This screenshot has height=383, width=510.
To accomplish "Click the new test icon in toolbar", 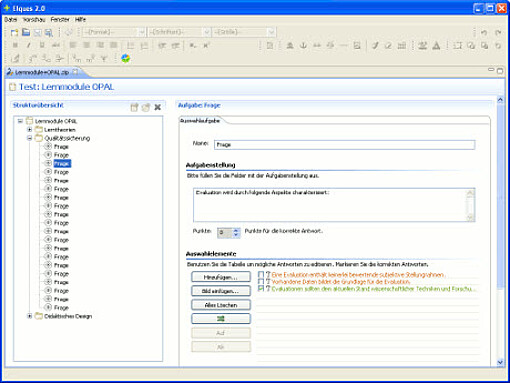I will tap(14, 32).
